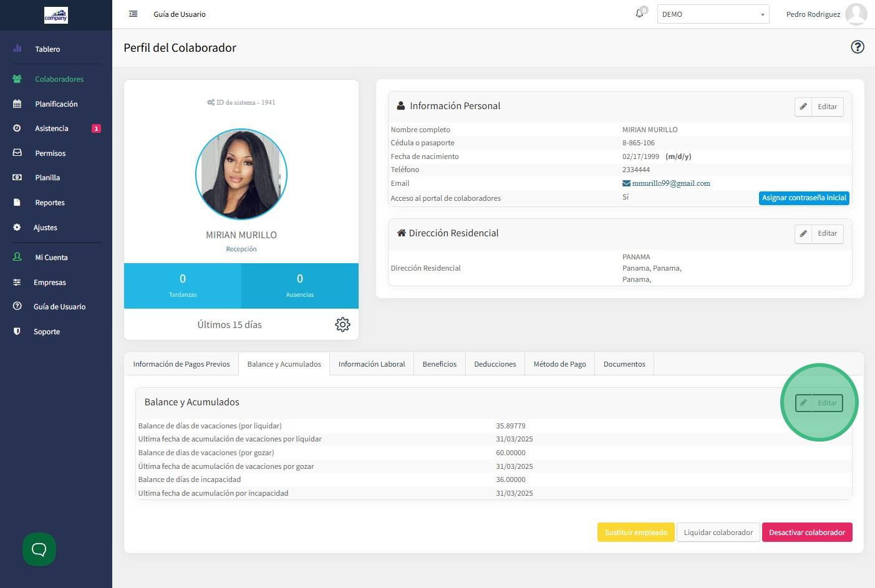Open the DEMO company dropdown
The width and height of the screenshot is (875, 588).
click(713, 14)
